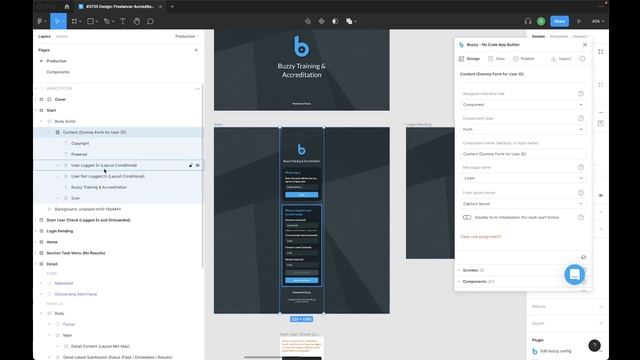Click the Buzzy Training & Accreditation cover thumbnail

point(302,69)
